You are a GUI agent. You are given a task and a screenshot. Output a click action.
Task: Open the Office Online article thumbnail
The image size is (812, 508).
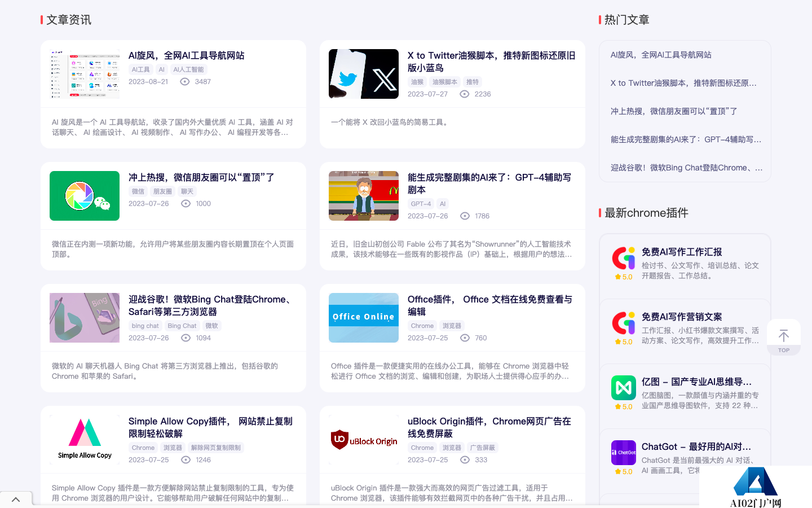click(364, 318)
